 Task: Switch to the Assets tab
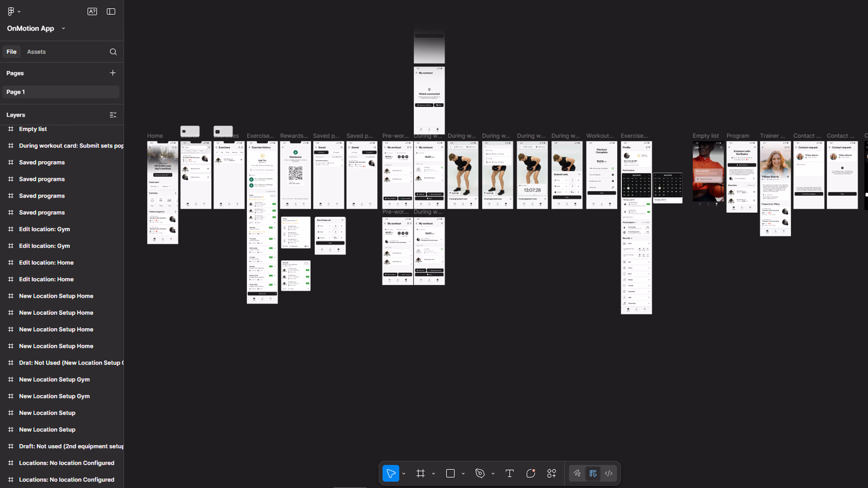[36, 52]
